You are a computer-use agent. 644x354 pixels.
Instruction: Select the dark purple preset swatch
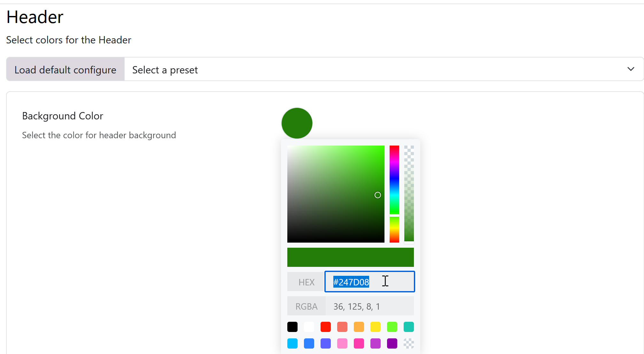point(392,343)
